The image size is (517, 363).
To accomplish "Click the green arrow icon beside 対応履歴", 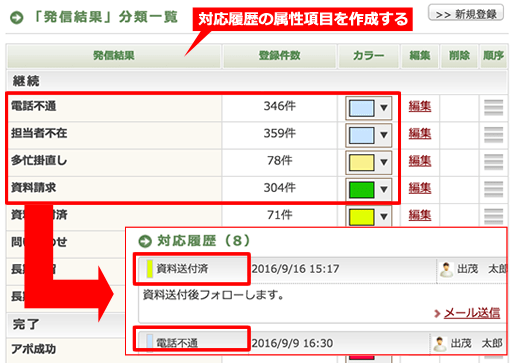I will (x=145, y=241).
